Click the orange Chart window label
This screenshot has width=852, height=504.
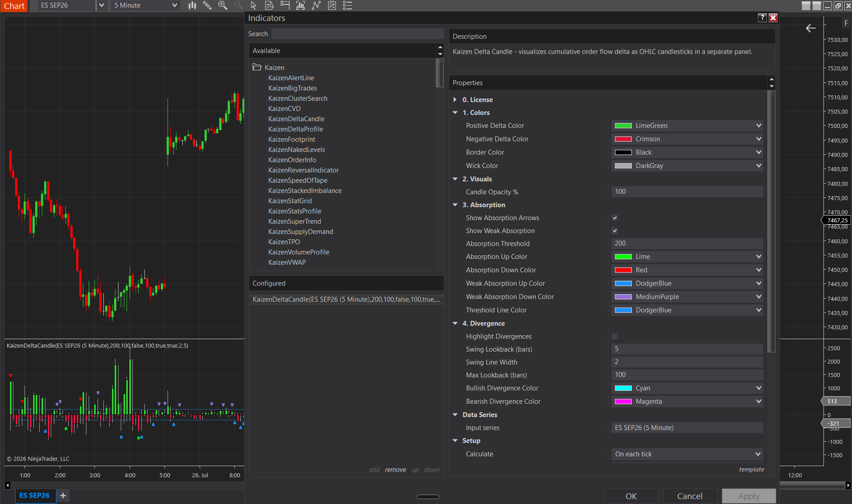[x=14, y=6]
